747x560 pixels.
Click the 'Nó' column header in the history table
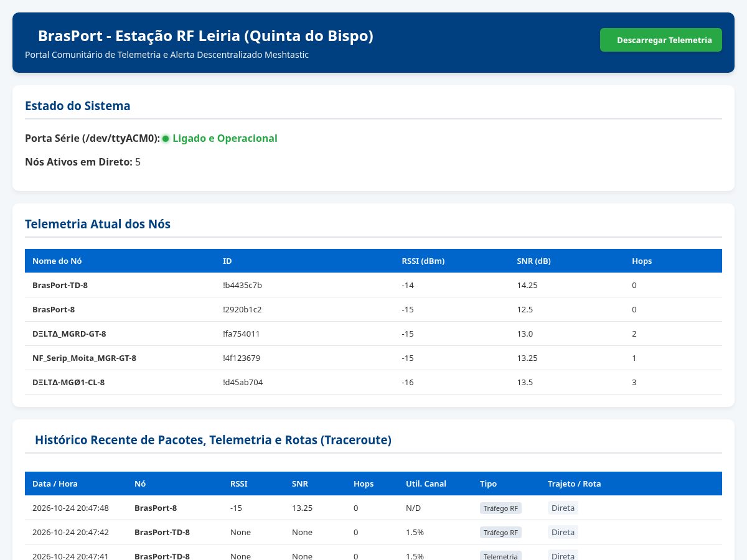(x=140, y=483)
